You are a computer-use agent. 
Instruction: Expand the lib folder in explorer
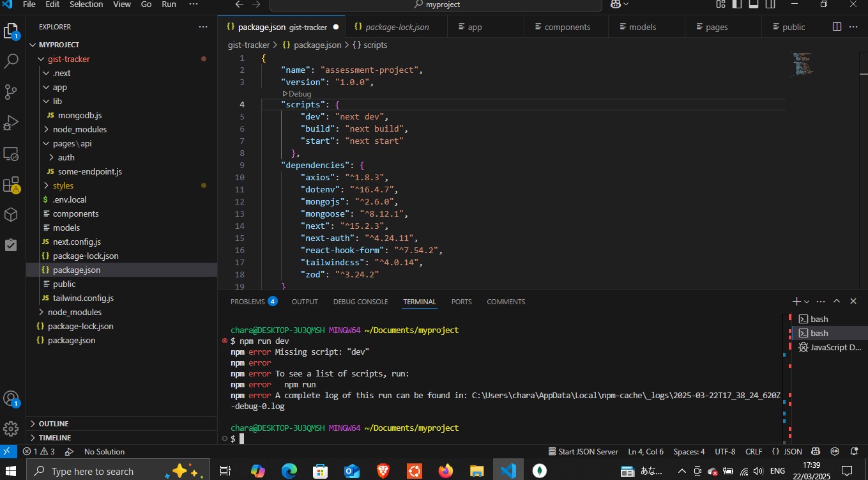point(57,101)
